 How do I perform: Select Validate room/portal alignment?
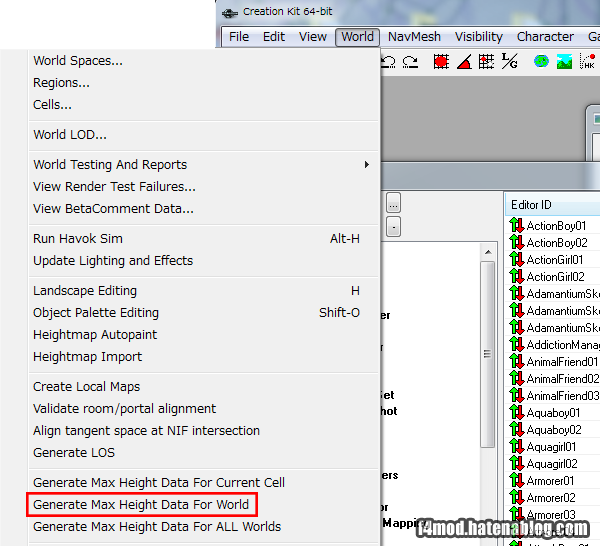pos(204,409)
